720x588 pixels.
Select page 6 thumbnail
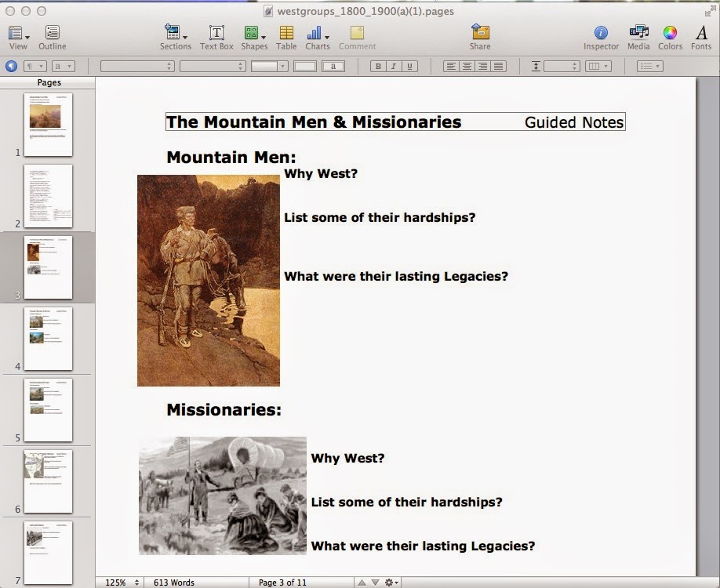(48, 481)
